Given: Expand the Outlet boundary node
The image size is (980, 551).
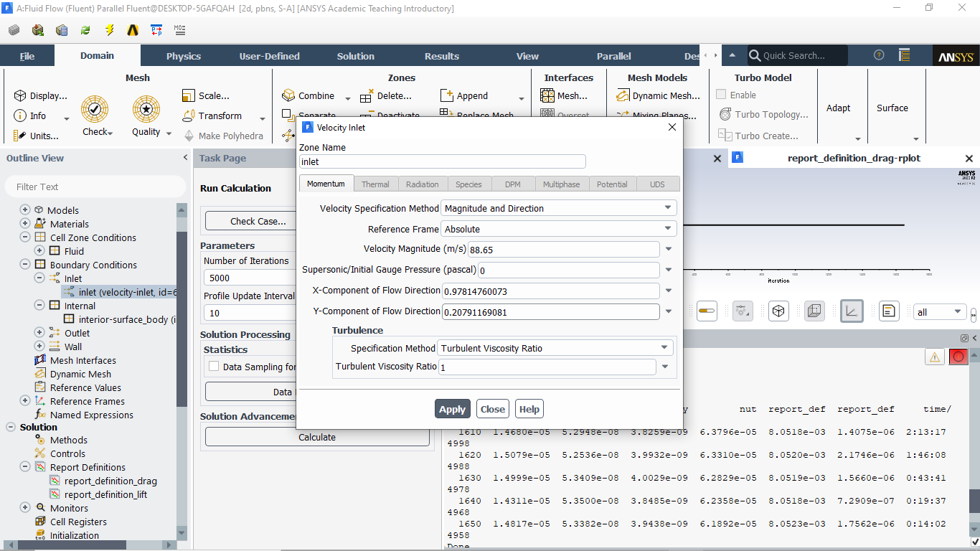Looking at the screenshot, I should pyautogui.click(x=39, y=333).
